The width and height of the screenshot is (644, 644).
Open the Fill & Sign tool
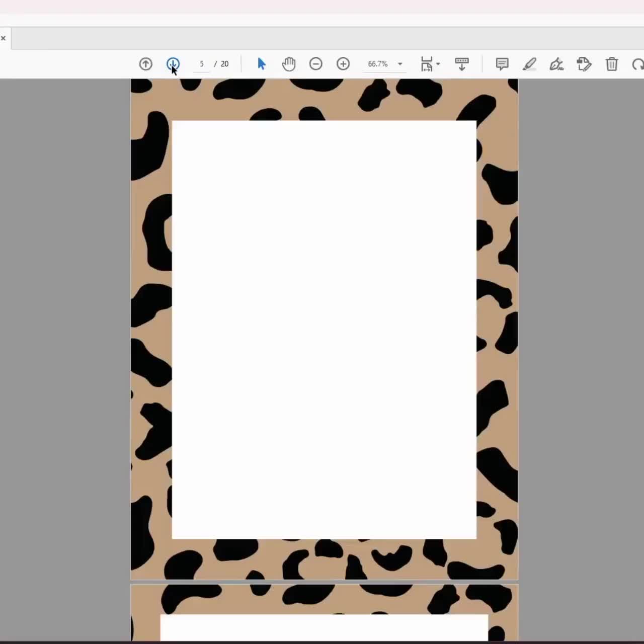556,64
